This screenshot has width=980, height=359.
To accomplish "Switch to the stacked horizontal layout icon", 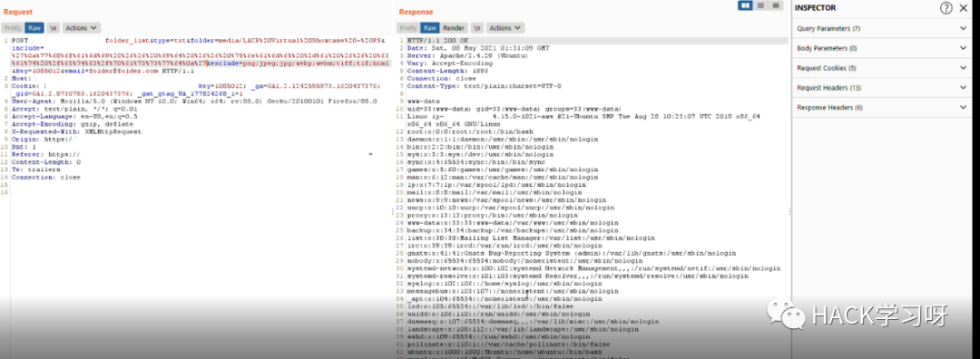I will pos(760,5).
